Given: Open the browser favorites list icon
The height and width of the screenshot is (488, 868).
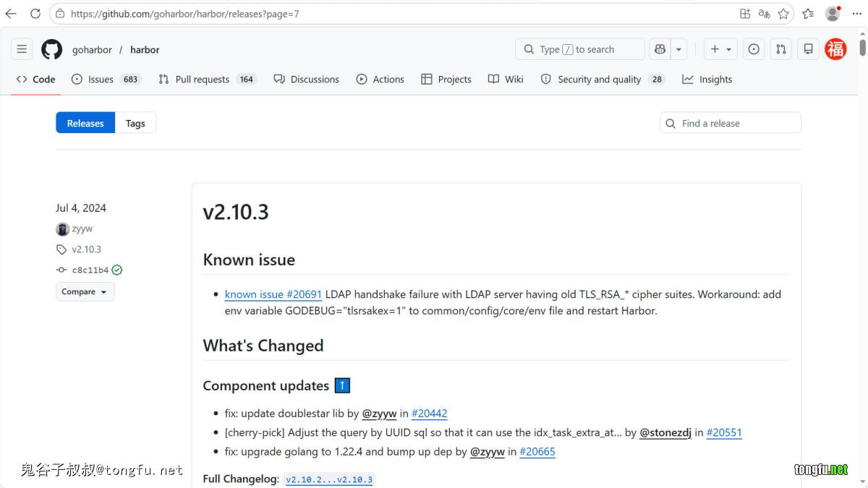Looking at the screenshot, I should 808,14.
